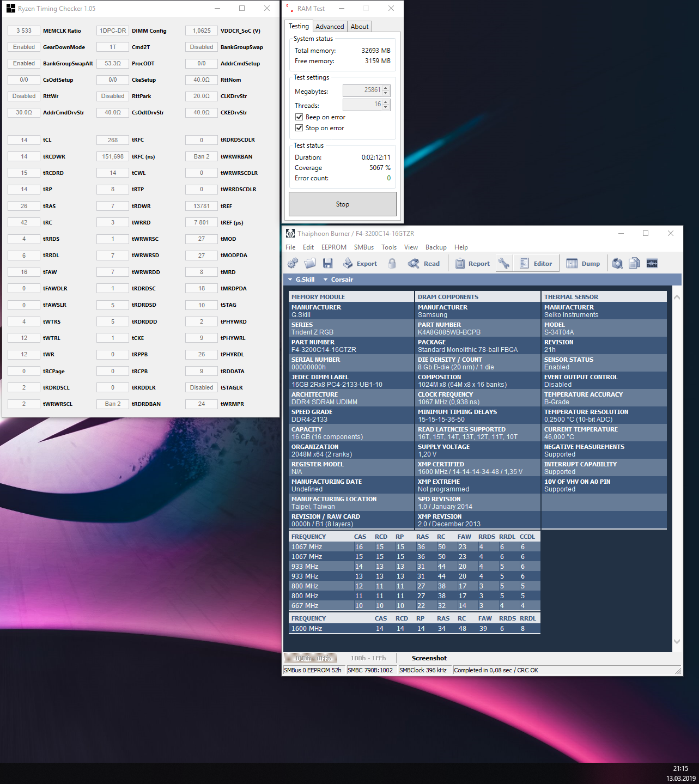Open the File menu in Thaiphoon Burner
Screen dimensions: 699x784
(x=290, y=247)
